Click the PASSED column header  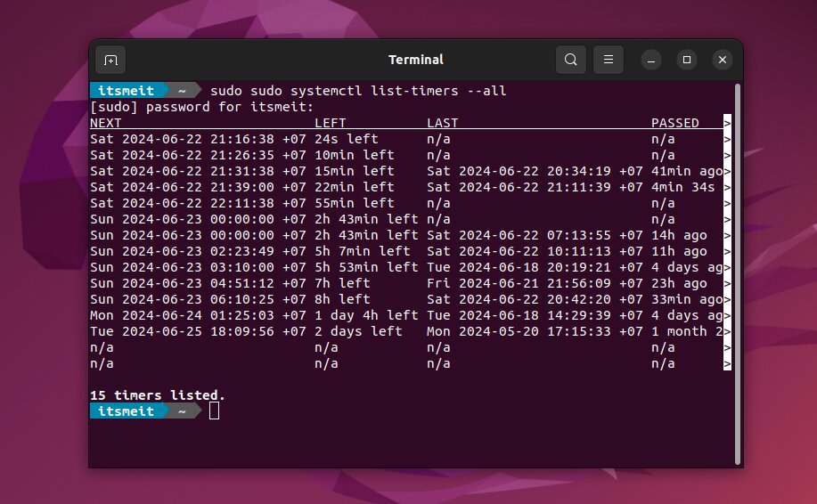[674, 123]
